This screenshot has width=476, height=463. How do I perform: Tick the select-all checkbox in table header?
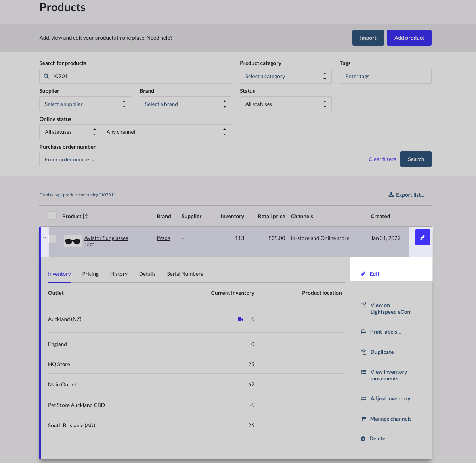[52, 216]
